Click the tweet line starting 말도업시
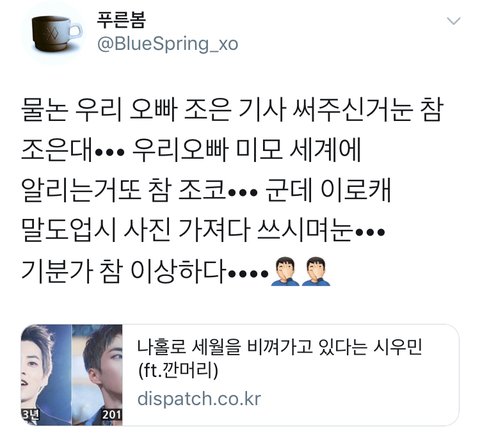Screen dimensions: 480x441 203,231
